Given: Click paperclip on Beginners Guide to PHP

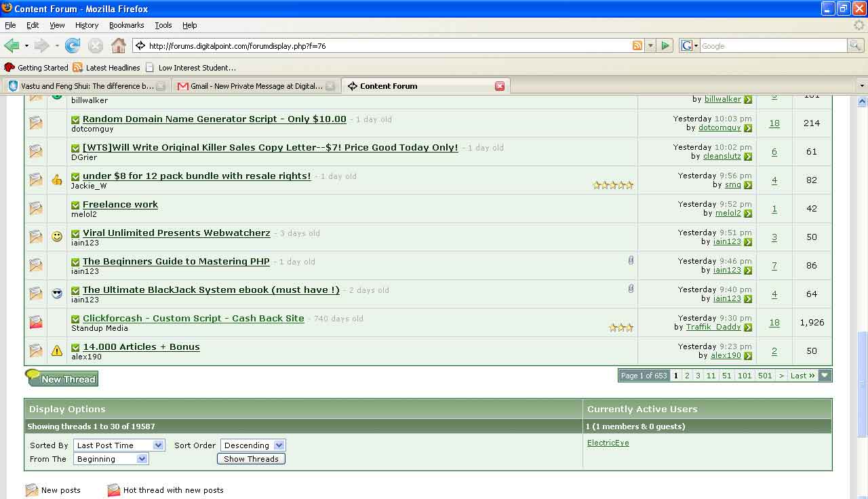Looking at the screenshot, I should (631, 260).
